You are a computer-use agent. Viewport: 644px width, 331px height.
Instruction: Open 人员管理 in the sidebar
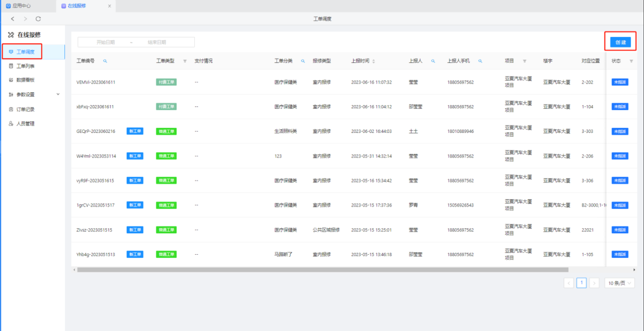pos(25,124)
